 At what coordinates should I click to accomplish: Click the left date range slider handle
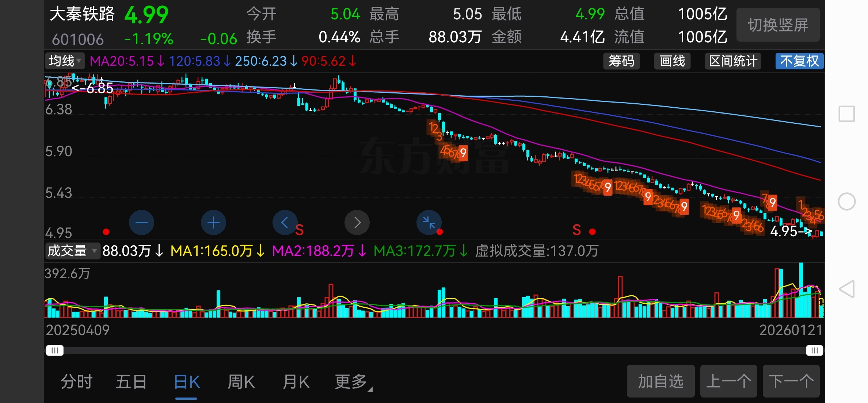55,350
